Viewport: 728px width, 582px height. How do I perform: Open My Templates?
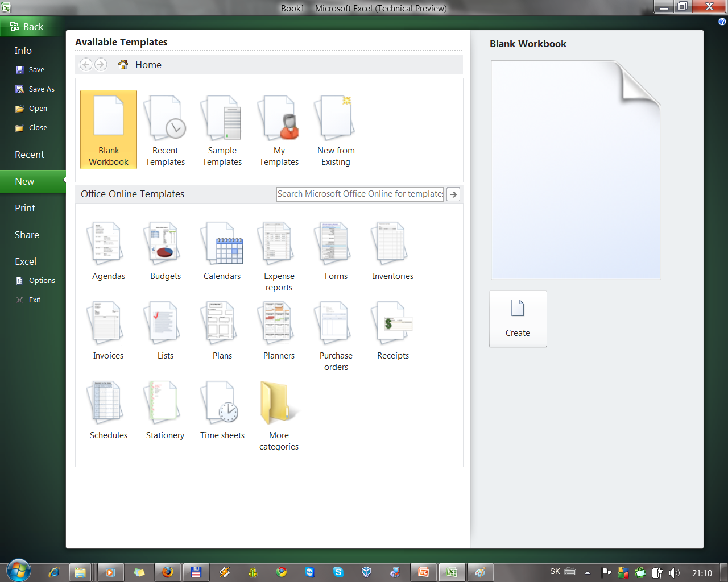(x=279, y=130)
